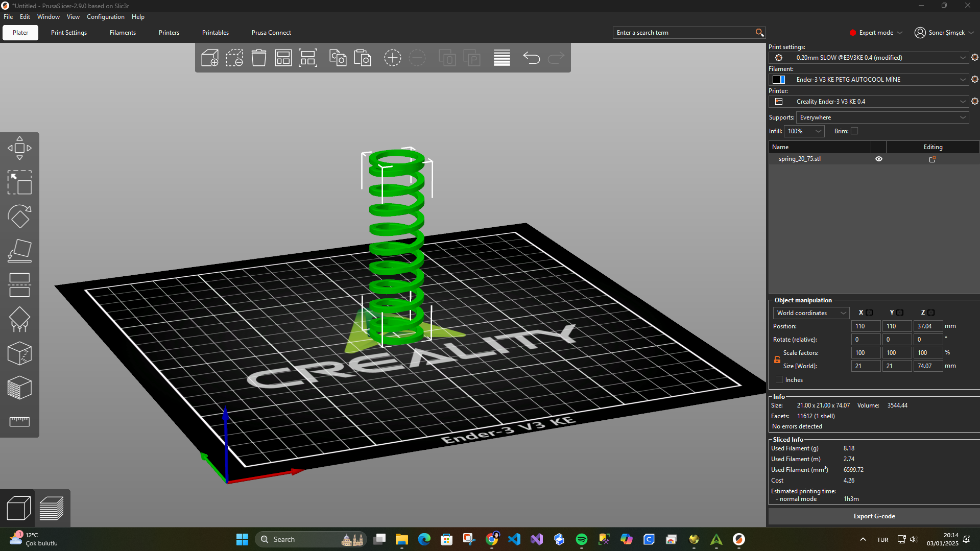This screenshot has height=551, width=980.
Task: Click the Paste toolbar icon
Action: point(363,58)
